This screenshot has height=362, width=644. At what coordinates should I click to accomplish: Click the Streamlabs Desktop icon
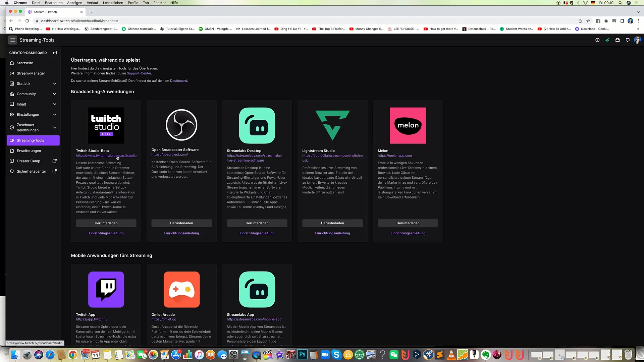[257, 126]
